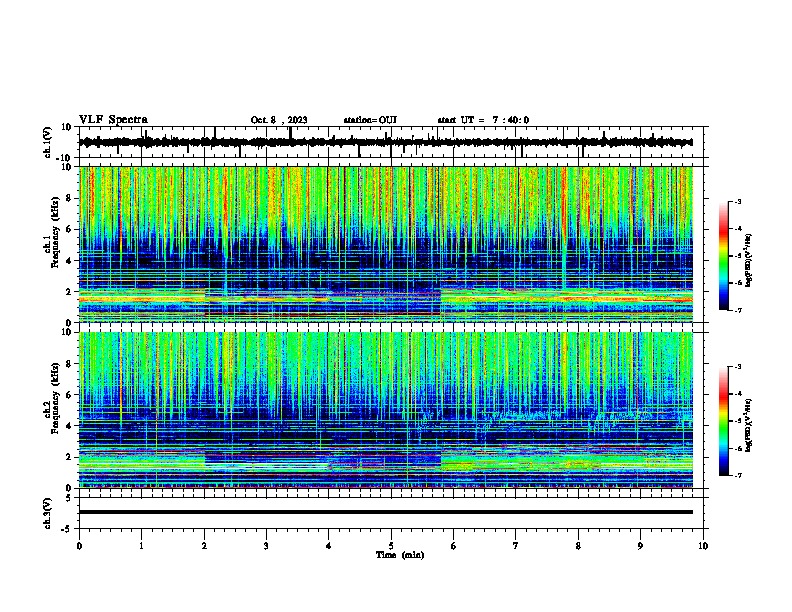This screenshot has width=792, height=612.
Task: Click the "4" tick on the Time axis
Action: click(x=329, y=546)
